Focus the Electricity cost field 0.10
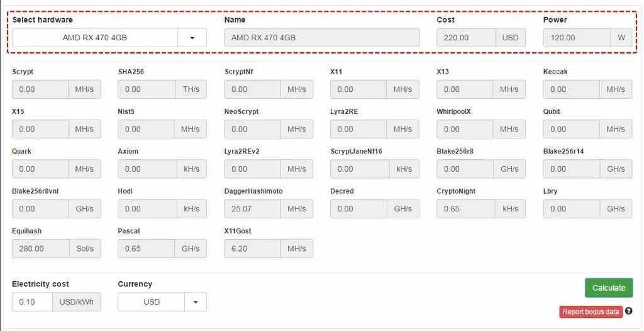 tap(32, 302)
